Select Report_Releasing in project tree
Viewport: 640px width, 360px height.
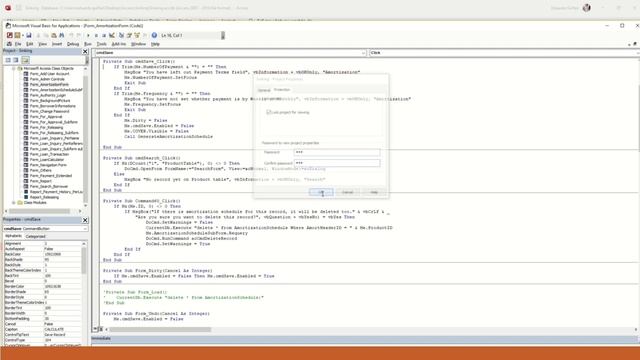(x=44, y=197)
